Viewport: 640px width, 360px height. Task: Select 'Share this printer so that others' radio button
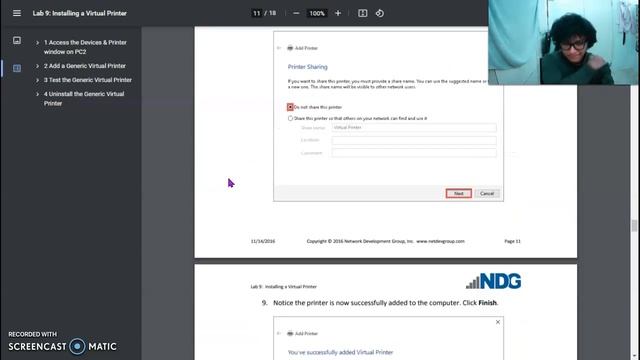290,118
